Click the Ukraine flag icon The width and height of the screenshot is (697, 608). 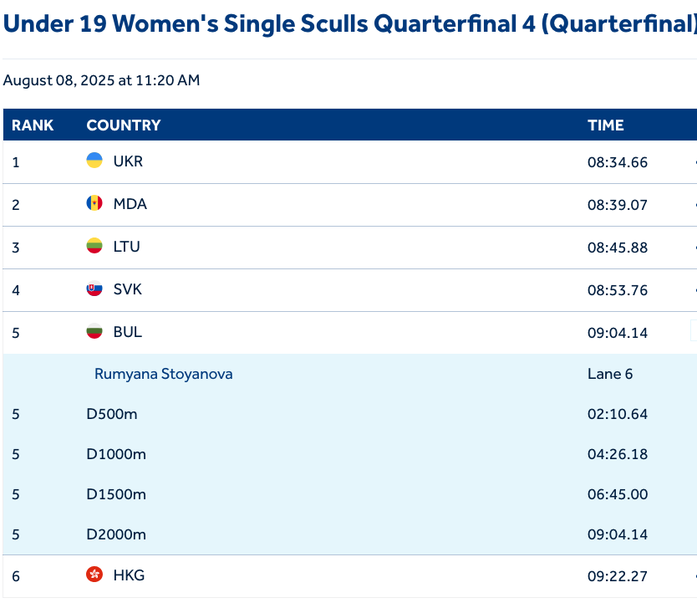(95, 161)
